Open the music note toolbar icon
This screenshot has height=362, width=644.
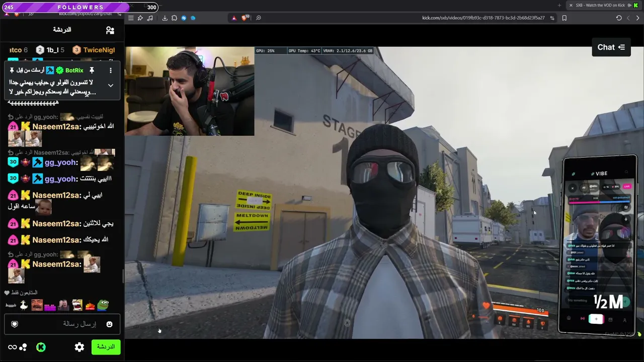coord(150,18)
